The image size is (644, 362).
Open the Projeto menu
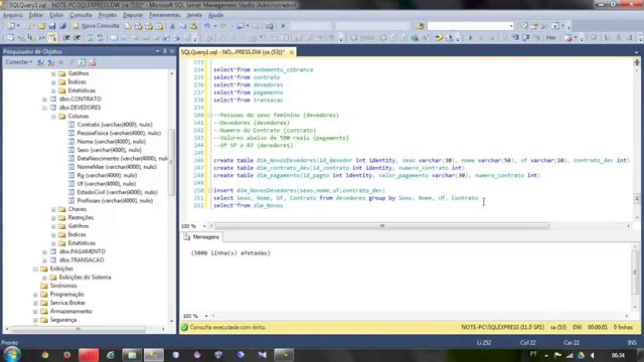[x=107, y=15]
